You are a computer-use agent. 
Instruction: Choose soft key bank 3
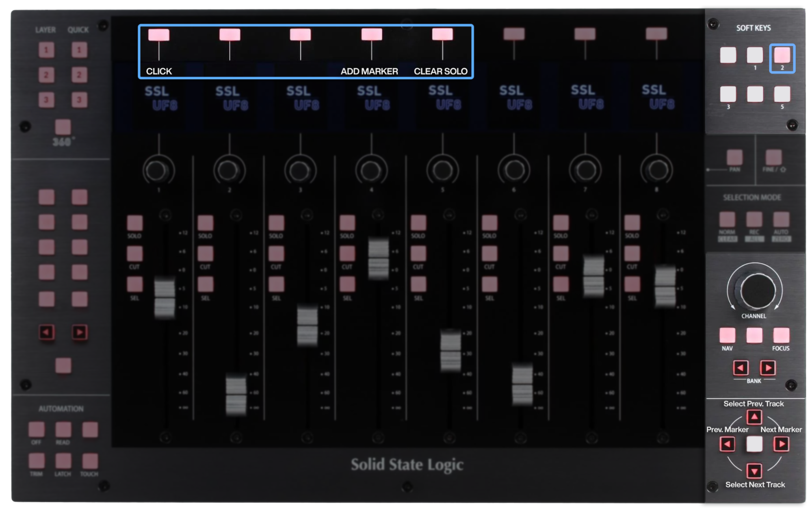pyautogui.click(x=728, y=94)
